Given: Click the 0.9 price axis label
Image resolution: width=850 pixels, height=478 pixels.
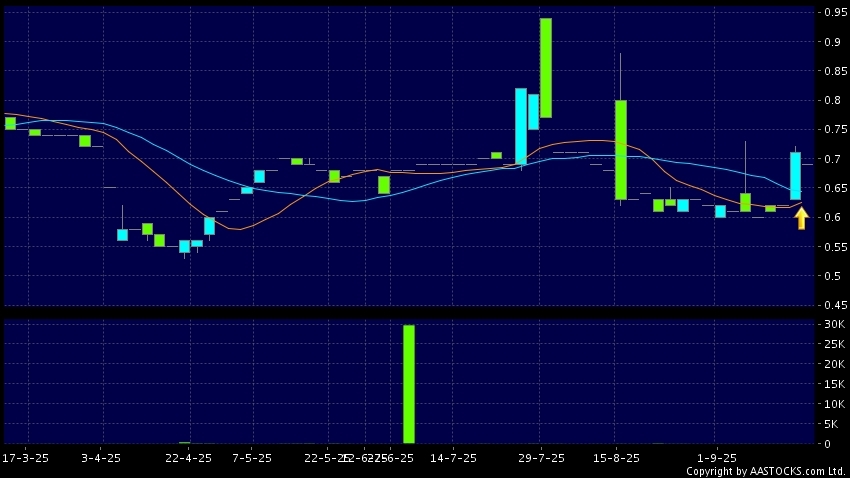Looking at the screenshot, I should point(833,42).
